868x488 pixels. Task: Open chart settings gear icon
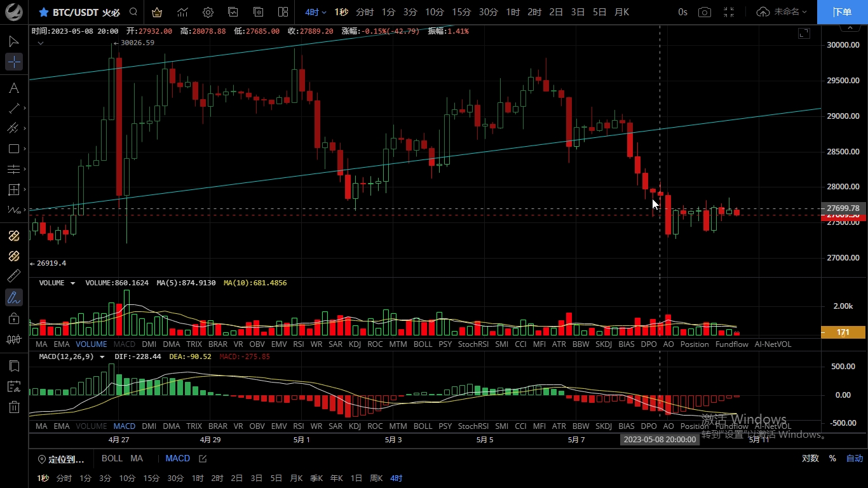pos(208,12)
